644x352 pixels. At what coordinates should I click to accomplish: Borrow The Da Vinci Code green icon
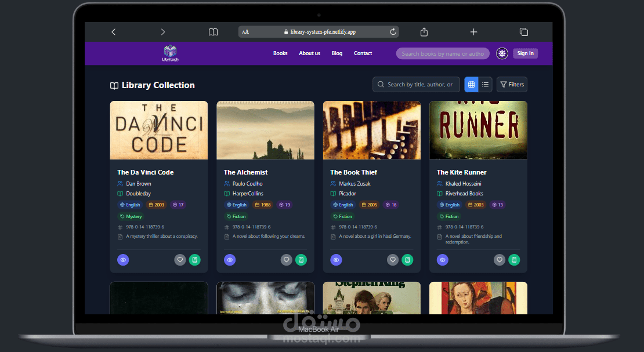[195, 260]
